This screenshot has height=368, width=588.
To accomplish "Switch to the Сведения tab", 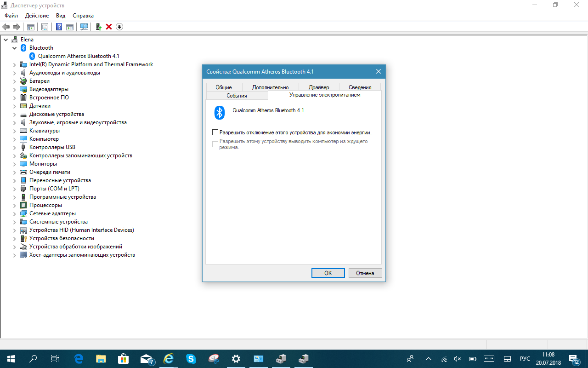I will [x=360, y=87].
